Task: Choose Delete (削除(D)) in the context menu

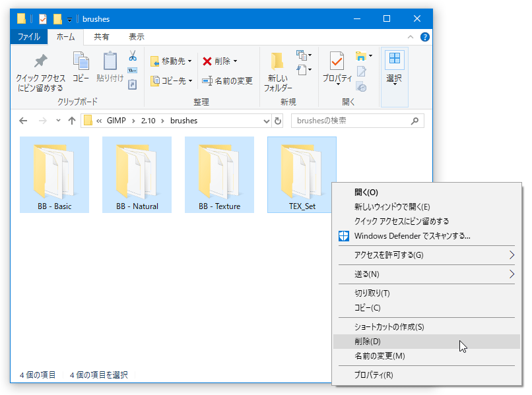Action: [427, 342]
